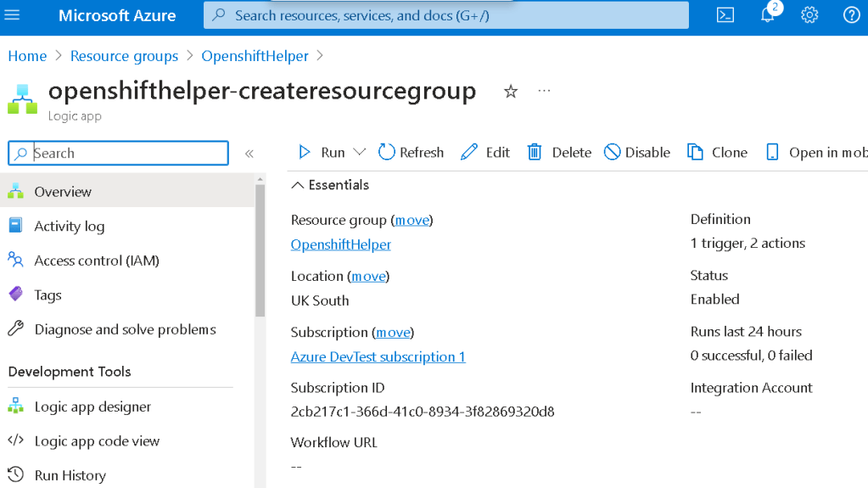Open Azure DevTest subscription 1 link
The height and width of the screenshot is (488, 868).
(x=378, y=356)
